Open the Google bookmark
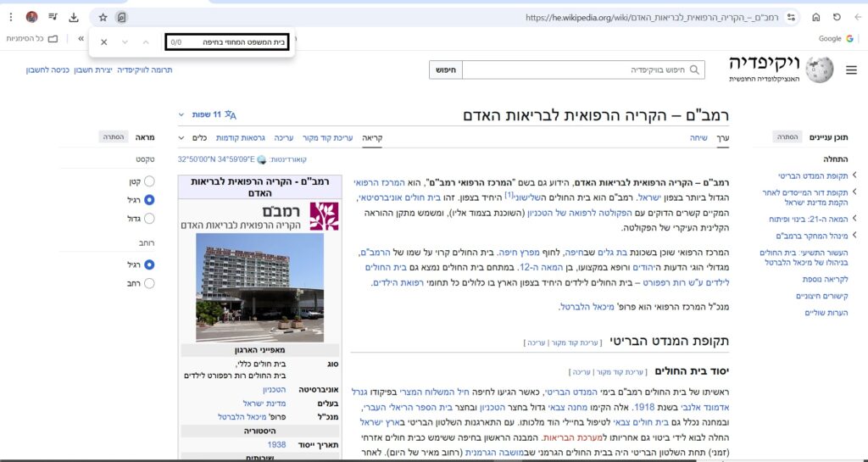This screenshot has width=868, height=462. 836,39
